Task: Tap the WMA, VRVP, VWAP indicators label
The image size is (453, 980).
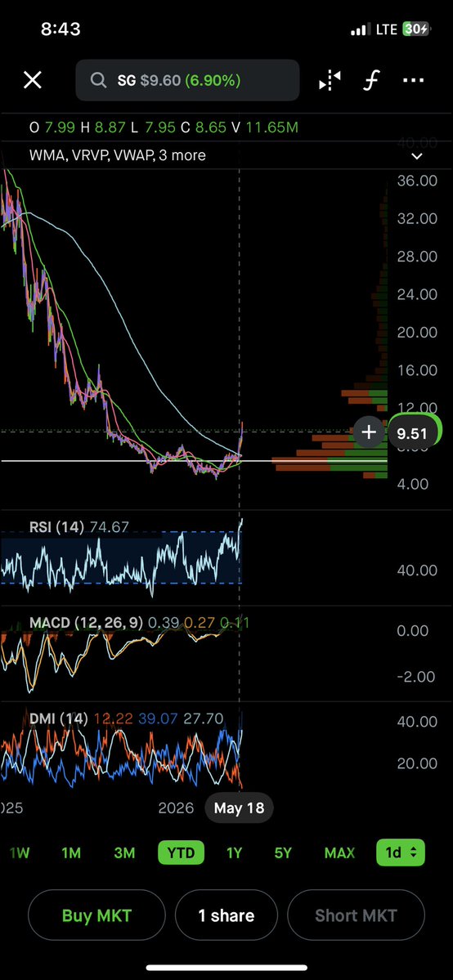Action: pyautogui.click(x=118, y=155)
